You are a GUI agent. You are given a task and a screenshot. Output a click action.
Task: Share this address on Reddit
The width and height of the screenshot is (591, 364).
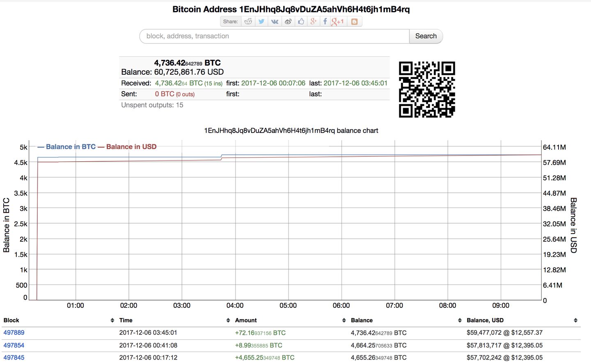click(x=248, y=21)
